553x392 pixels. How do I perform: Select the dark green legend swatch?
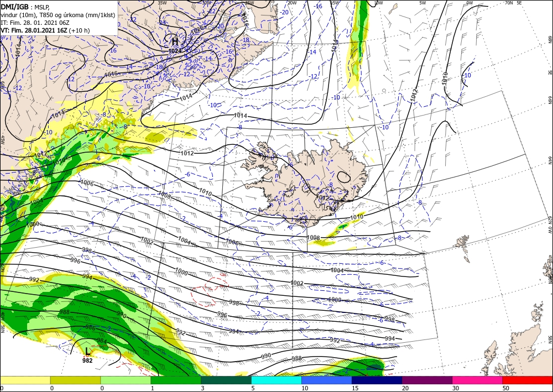226,380
